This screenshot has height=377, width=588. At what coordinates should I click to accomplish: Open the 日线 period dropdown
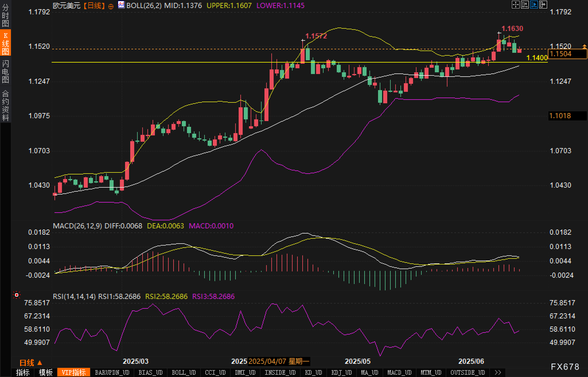click(x=31, y=363)
